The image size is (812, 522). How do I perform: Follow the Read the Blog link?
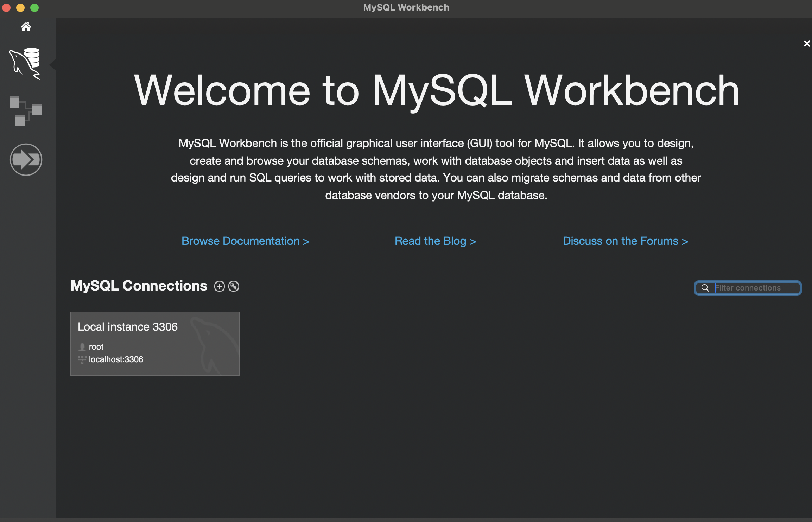(x=435, y=241)
